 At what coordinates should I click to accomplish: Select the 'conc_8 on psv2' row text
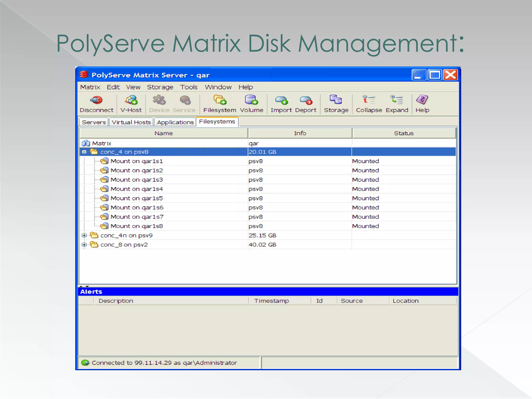point(124,245)
